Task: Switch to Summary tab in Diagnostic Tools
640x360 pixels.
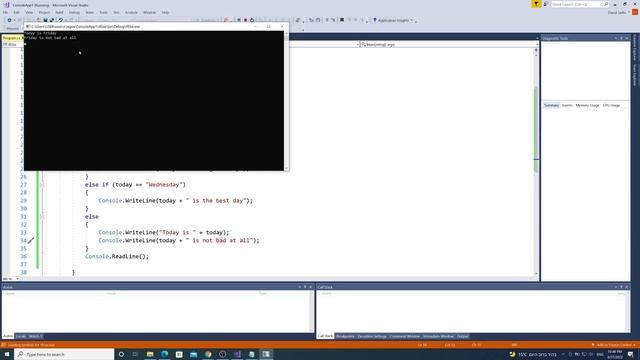Action: tap(551, 105)
